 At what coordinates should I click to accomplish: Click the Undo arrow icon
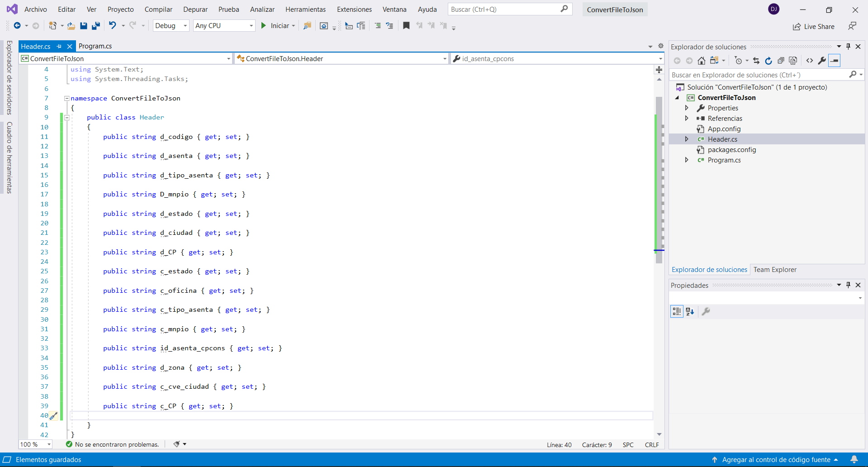coord(113,26)
